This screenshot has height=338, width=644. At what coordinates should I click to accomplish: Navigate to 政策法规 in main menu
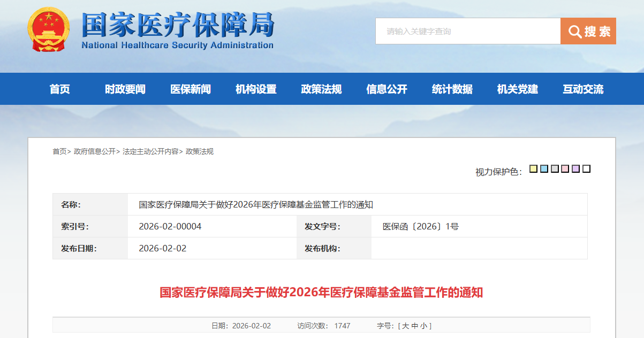click(x=321, y=89)
